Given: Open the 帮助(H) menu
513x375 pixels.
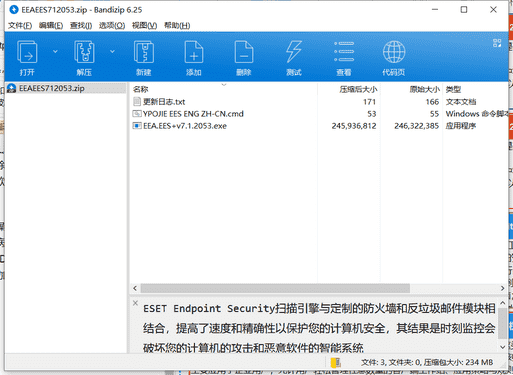Looking at the screenshot, I should [177, 25].
